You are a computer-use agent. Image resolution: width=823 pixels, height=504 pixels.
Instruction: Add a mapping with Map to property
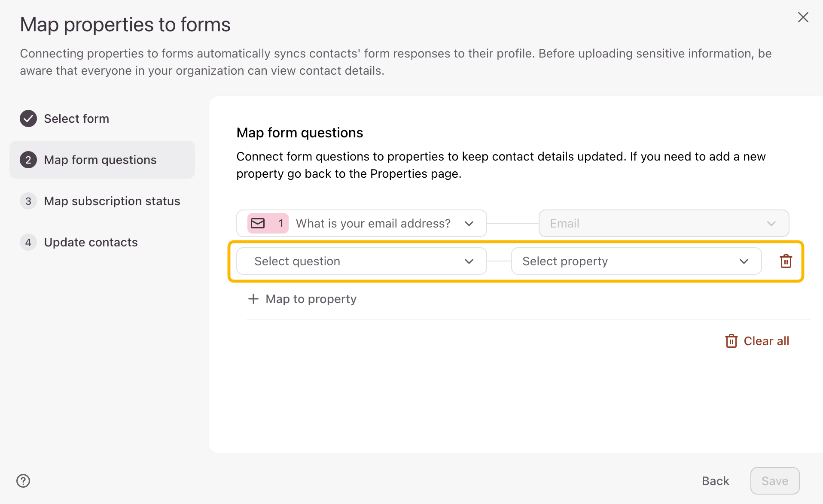coord(311,299)
